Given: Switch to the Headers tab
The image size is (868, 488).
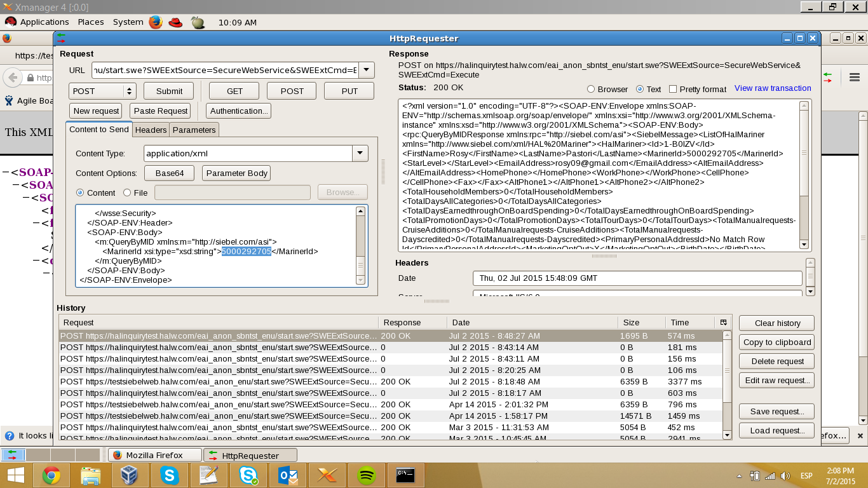Looking at the screenshot, I should tap(151, 130).
